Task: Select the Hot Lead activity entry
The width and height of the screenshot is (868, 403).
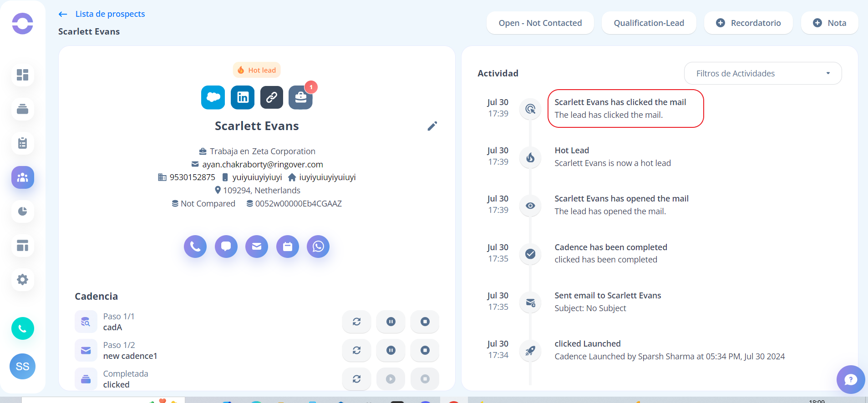Action: click(613, 157)
